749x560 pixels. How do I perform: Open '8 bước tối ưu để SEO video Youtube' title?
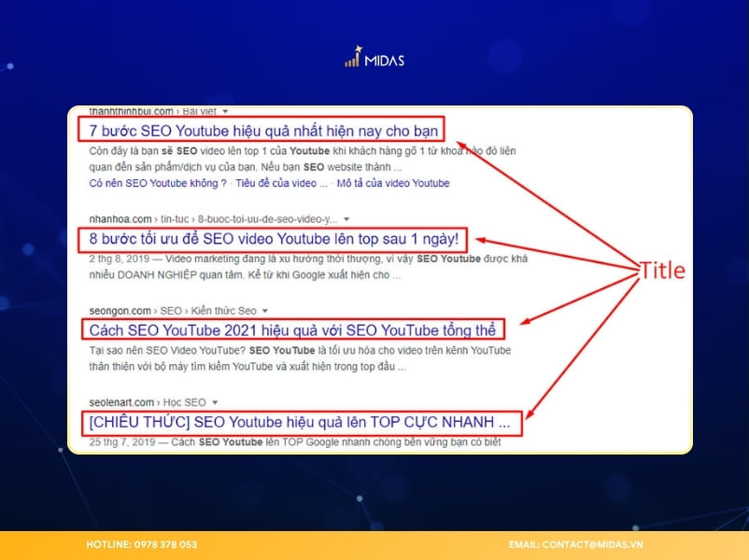274,239
